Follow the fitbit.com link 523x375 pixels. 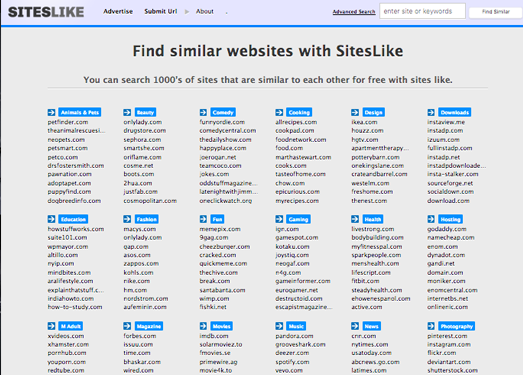[365, 281]
